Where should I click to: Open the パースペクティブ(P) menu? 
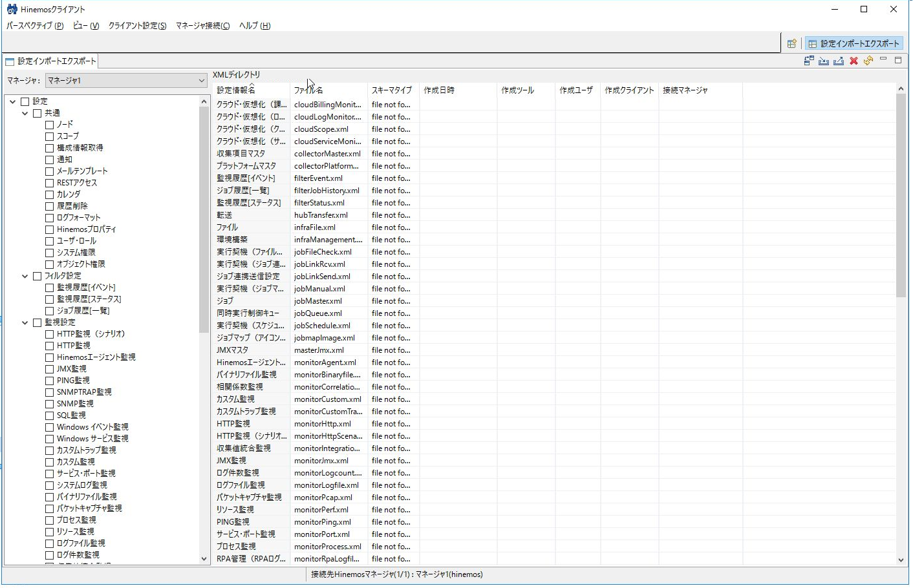tap(35, 26)
